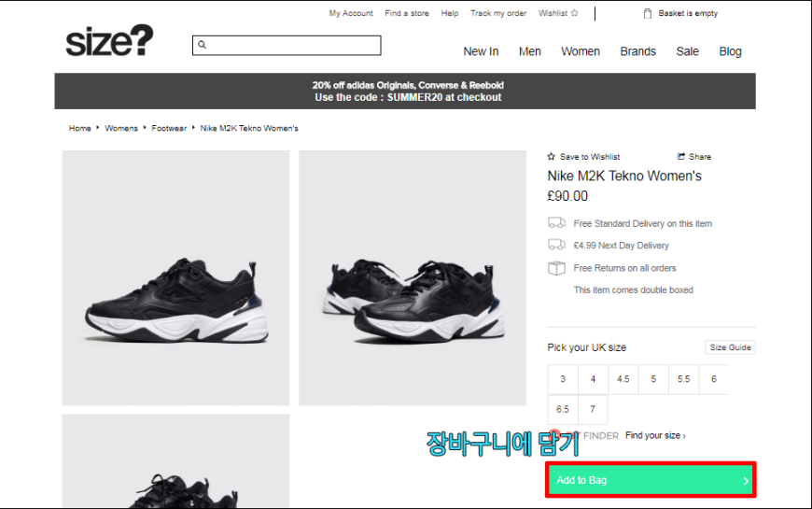
Task: Open Find a store link
Action: pyautogui.click(x=407, y=13)
